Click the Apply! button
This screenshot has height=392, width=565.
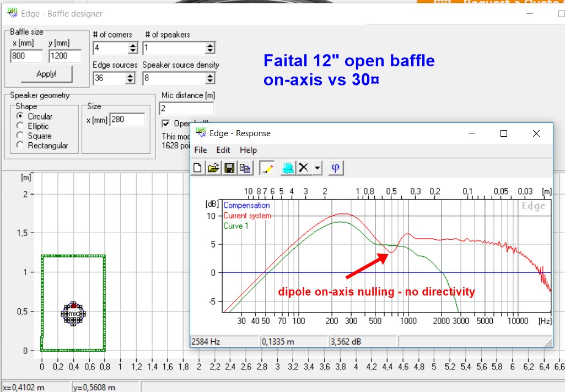pyautogui.click(x=46, y=74)
